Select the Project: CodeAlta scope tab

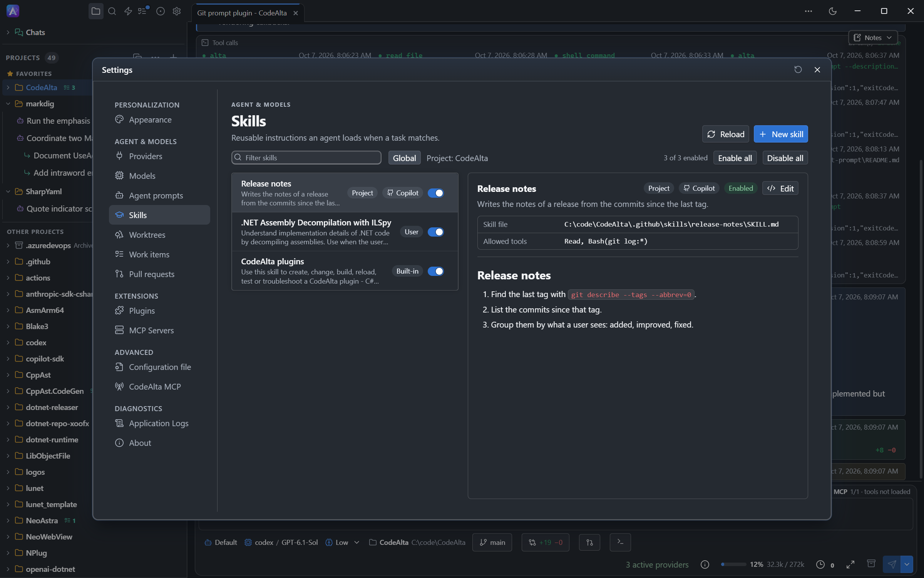coord(457,158)
